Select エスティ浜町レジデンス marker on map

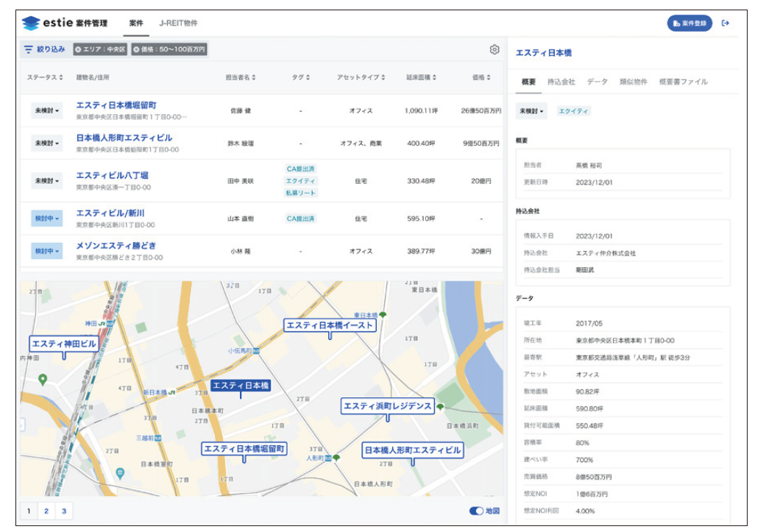pos(388,406)
